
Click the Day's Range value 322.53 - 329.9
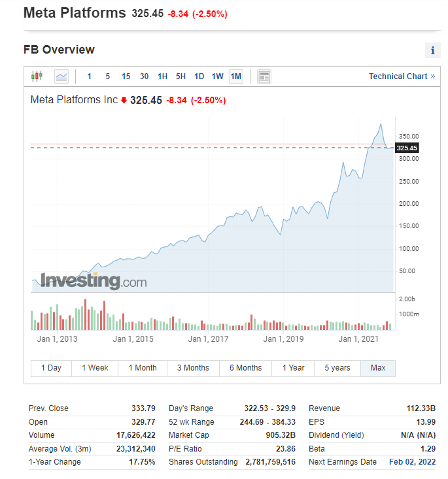(x=269, y=408)
